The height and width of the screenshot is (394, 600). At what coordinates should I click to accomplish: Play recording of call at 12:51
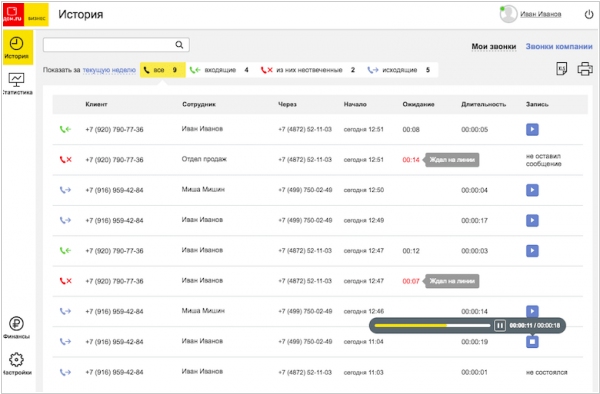click(532, 129)
